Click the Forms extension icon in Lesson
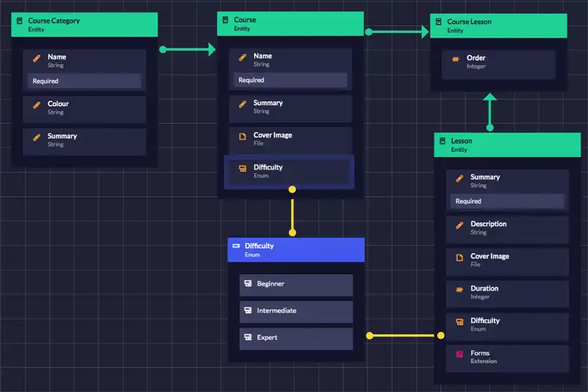Viewport: 588px width, 392px height. click(459, 354)
